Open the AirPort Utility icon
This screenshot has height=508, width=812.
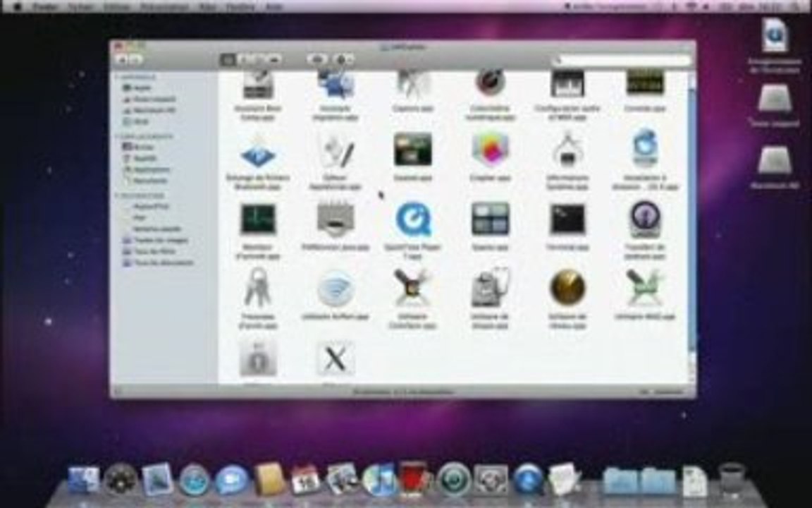[336, 288]
